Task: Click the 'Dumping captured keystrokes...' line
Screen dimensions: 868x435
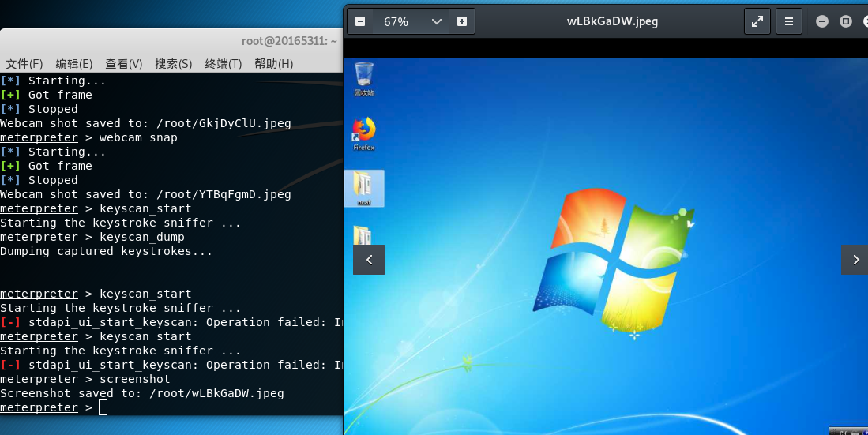Action: tap(106, 251)
